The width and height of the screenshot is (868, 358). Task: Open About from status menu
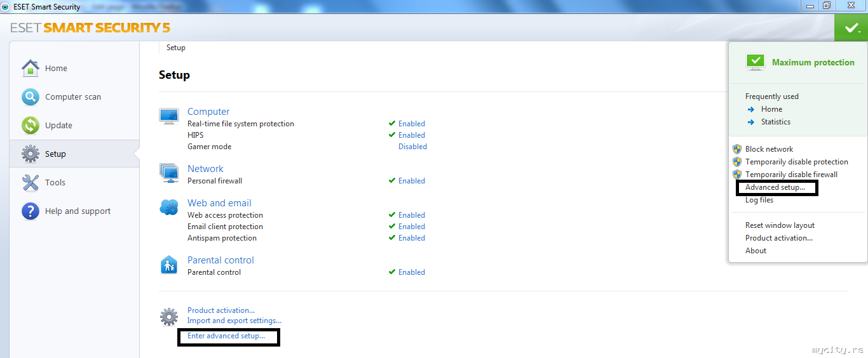point(756,251)
